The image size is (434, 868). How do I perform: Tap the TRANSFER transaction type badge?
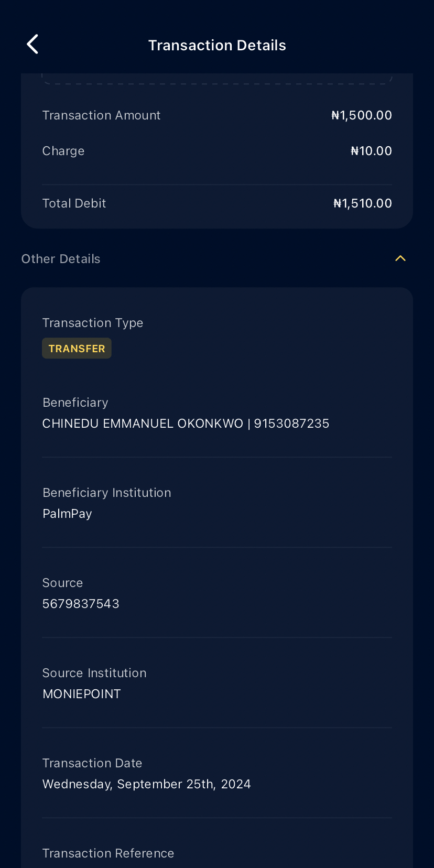pyautogui.click(x=77, y=349)
